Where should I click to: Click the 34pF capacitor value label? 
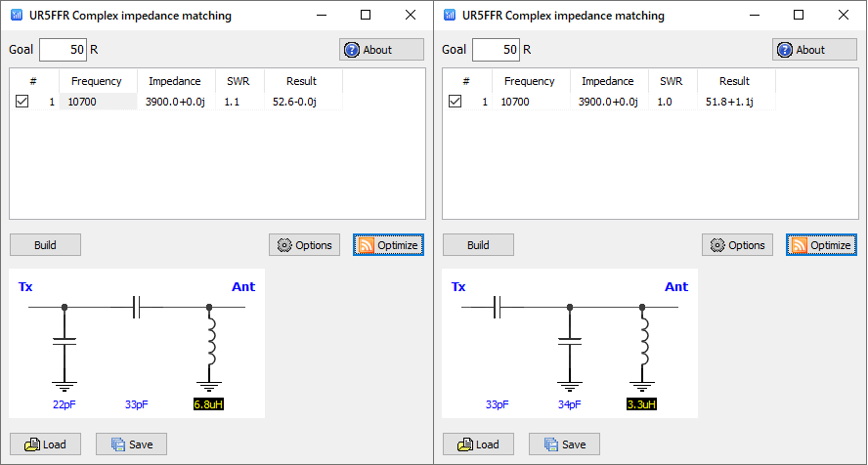click(569, 404)
